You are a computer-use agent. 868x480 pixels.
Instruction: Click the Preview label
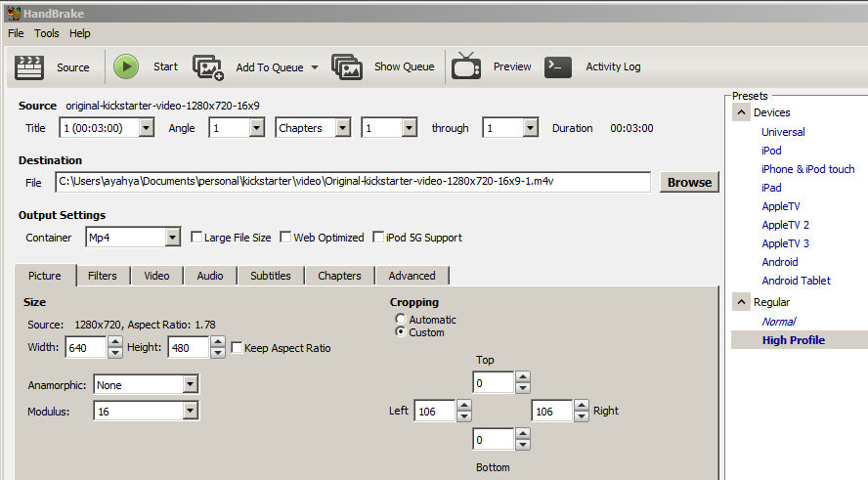(x=512, y=66)
